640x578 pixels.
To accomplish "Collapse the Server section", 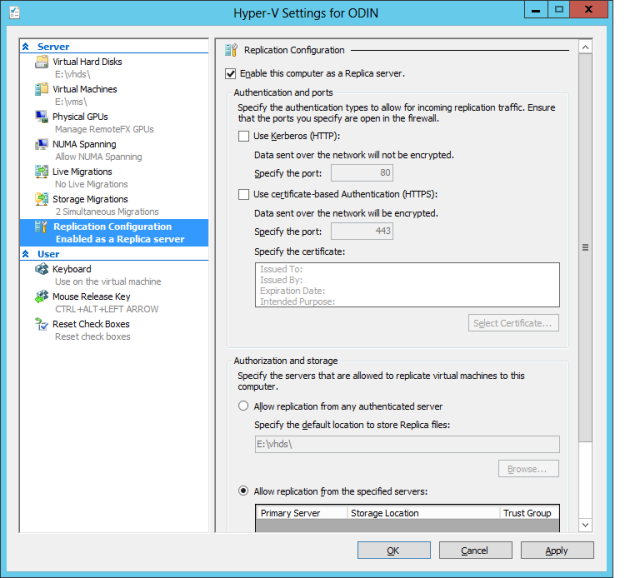I will point(26,47).
